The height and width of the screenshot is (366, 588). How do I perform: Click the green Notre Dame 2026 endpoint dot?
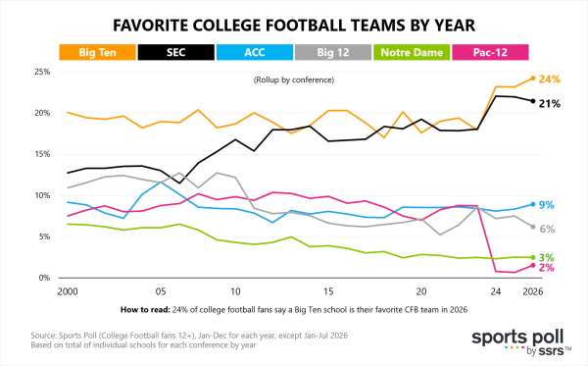point(533,257)
